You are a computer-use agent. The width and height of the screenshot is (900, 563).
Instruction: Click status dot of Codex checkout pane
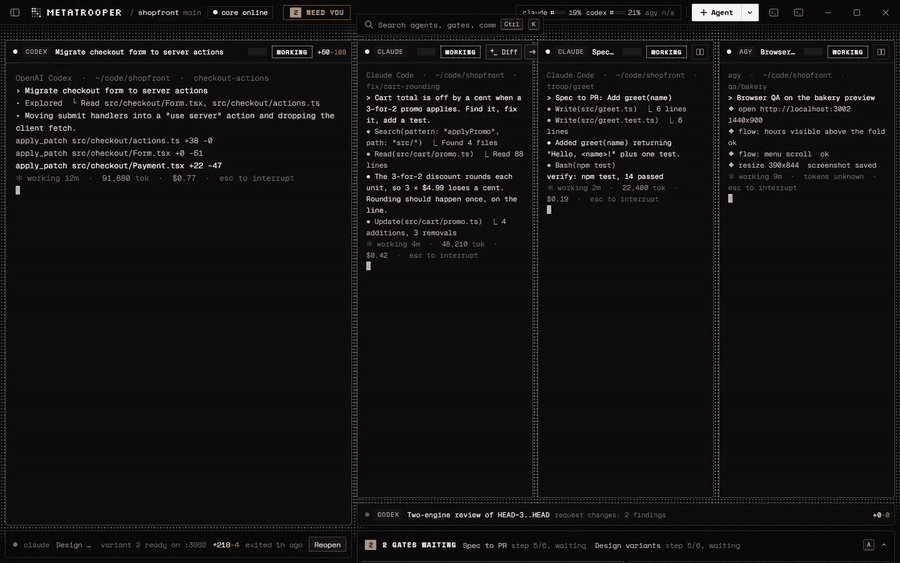(x=15, y=52)
